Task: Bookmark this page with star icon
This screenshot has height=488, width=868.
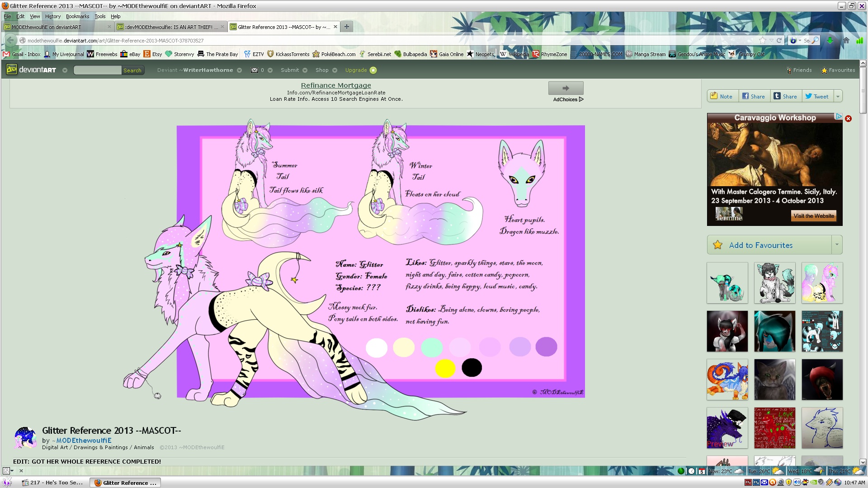Action: click(763, 40)
